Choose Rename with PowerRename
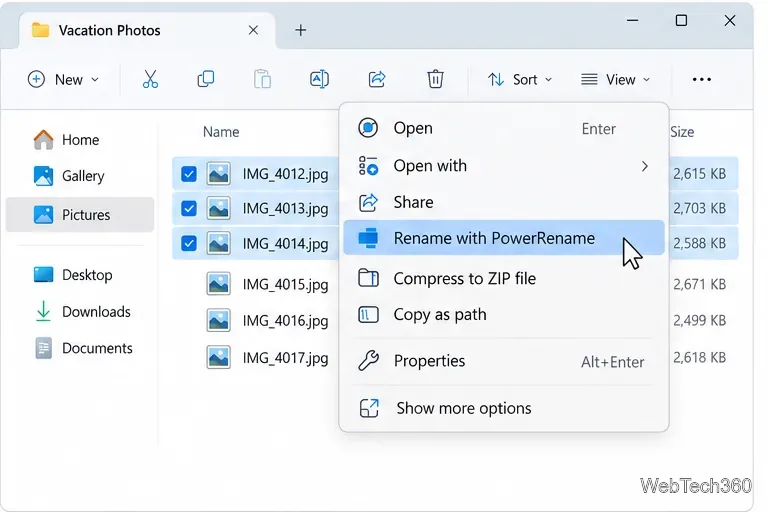768x512 pixels. pos(504,238)
